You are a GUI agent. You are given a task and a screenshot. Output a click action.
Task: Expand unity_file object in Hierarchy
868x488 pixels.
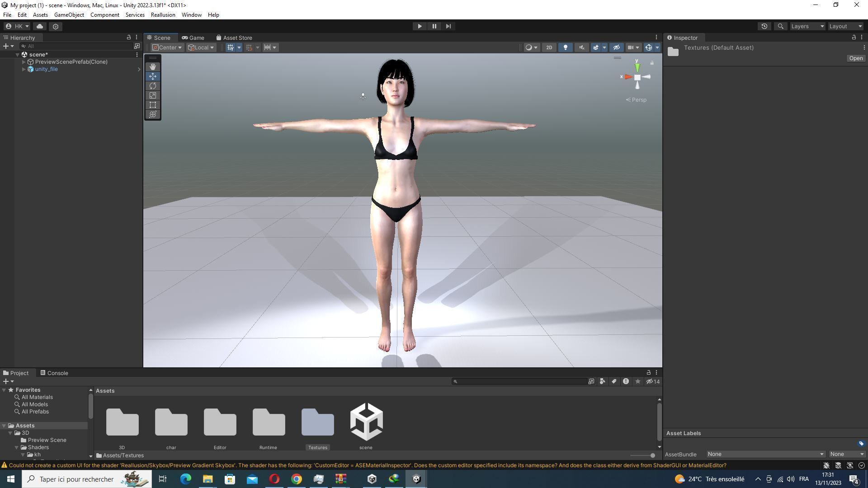point(24,69)
